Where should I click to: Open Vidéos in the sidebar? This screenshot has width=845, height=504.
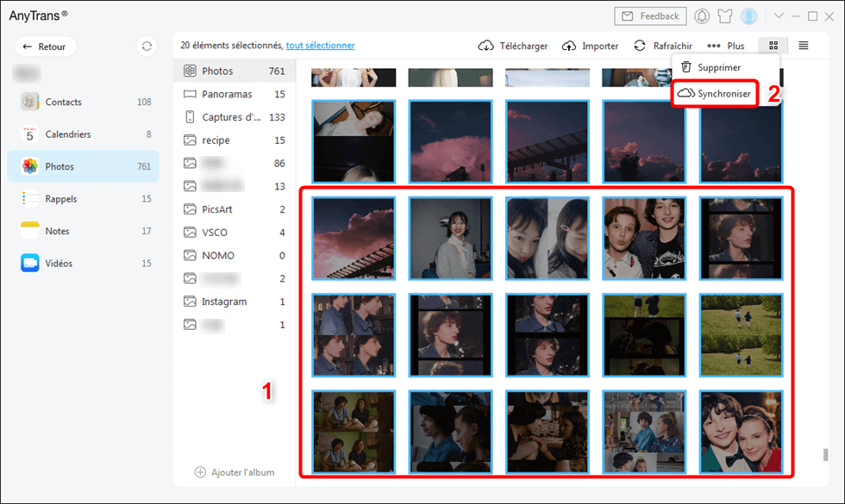point(83,264)
